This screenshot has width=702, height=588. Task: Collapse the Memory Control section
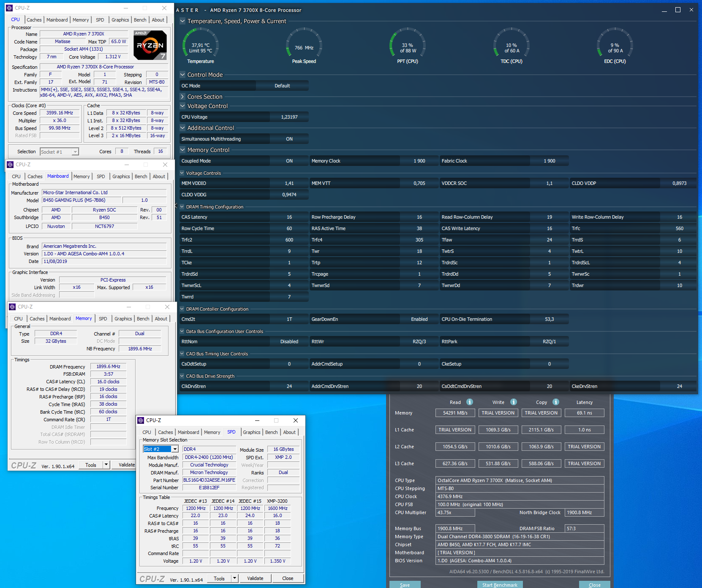point(182,150)
